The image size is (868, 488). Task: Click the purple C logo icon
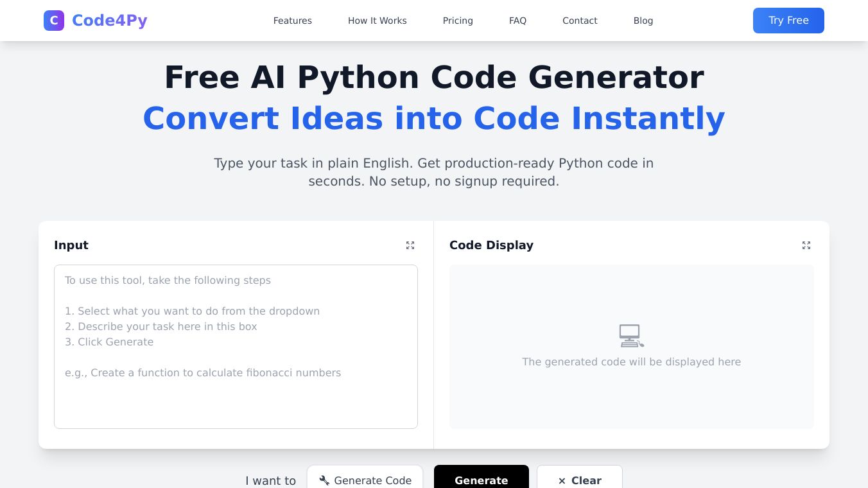54,21
